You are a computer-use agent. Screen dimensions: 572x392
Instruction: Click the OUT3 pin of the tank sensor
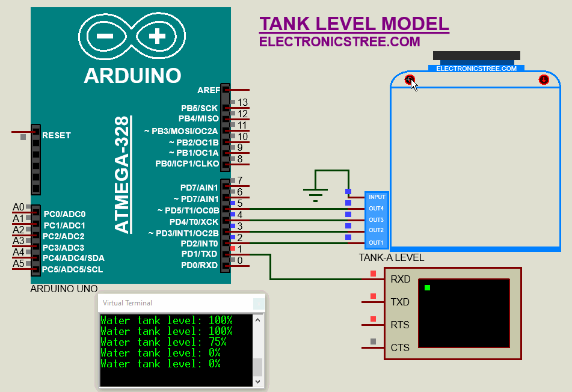376,220
